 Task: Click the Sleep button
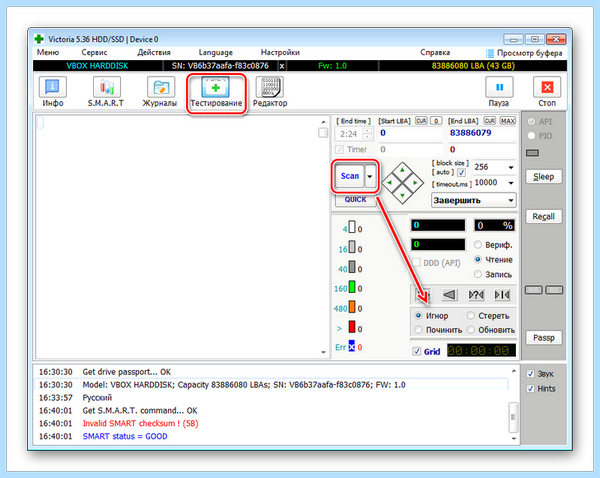pyautogui.click(x=543, y=176)
